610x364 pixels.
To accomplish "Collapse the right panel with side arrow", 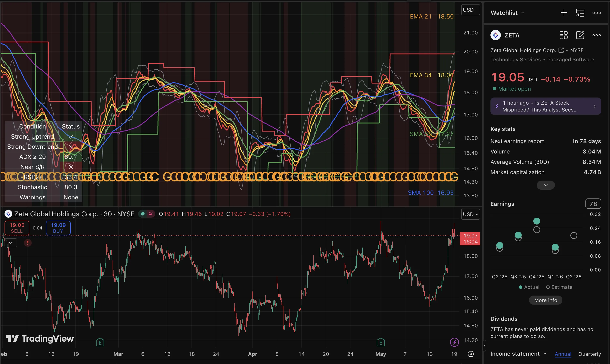I will tap(484, 346).
